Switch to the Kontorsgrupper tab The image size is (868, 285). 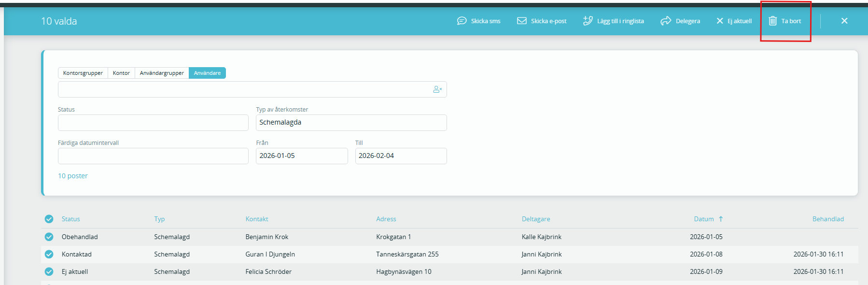pos(83,73)
